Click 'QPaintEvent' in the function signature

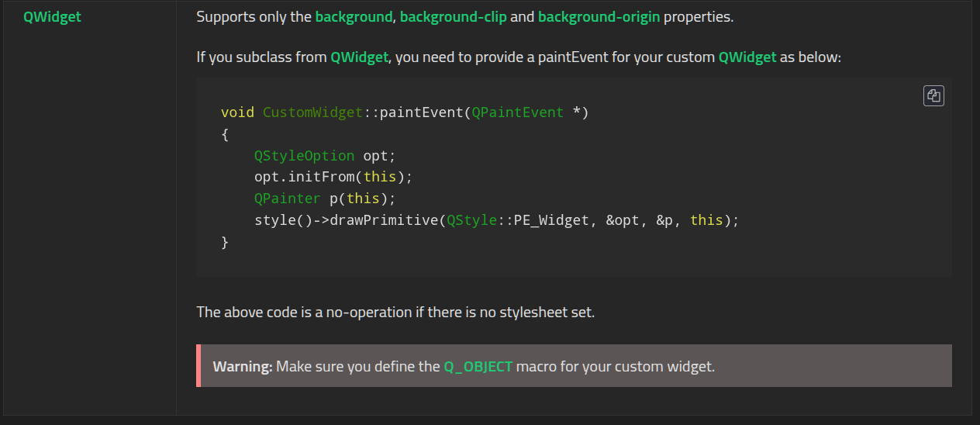[x=517, y=112]
